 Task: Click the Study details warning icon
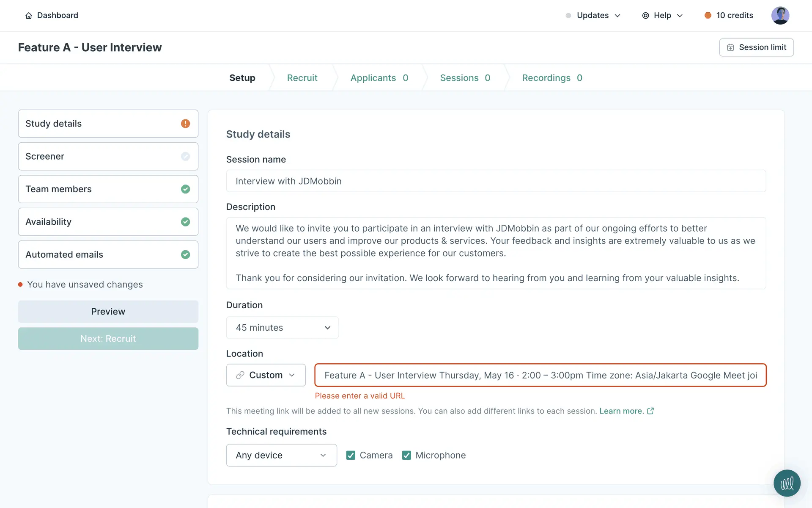coord(185,124)
